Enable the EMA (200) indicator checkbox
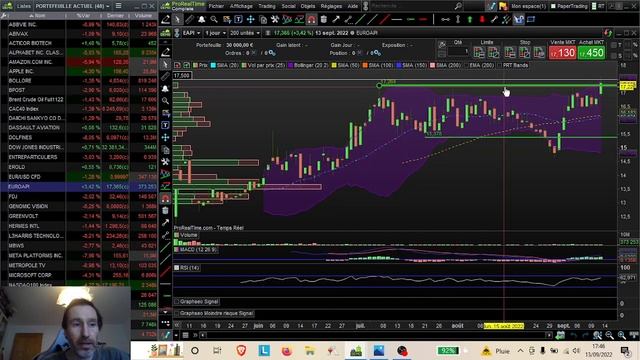This screenshot has height=360, width=640. [466, 65]
